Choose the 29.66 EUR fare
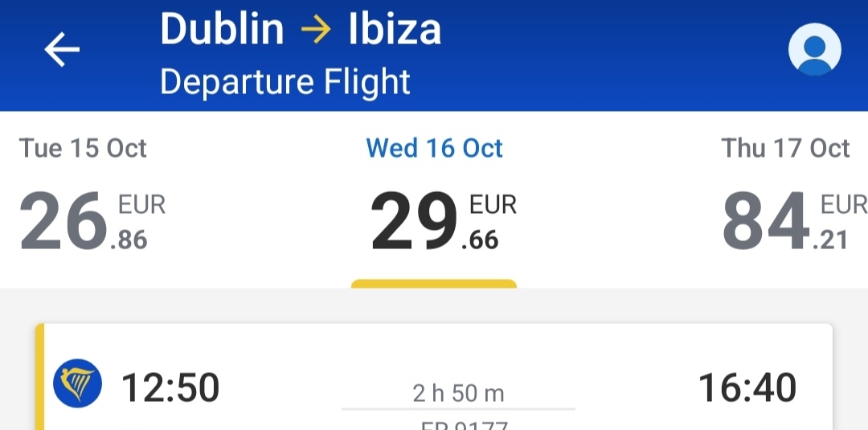This screenshot has width=868, height=430. click(x=444, y=221)
